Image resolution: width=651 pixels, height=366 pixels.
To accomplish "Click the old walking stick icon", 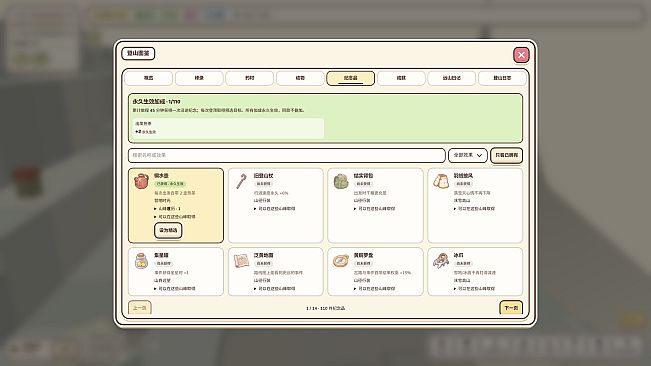I will pyautogui.click(x=241, y=181).
